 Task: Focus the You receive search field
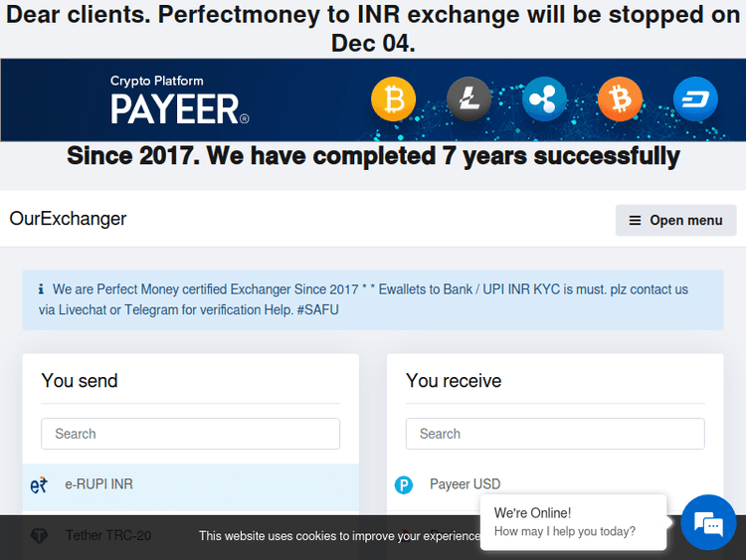555,434
